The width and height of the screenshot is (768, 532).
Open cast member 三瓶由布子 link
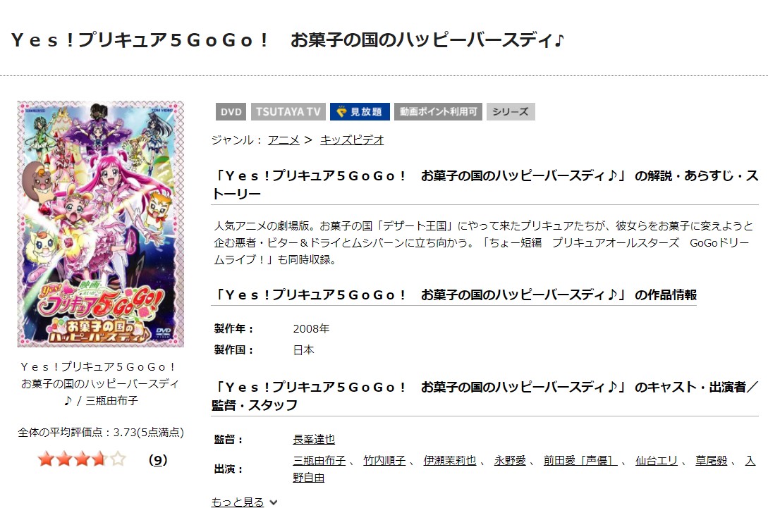pyautogui.click(x=319, y=461)
